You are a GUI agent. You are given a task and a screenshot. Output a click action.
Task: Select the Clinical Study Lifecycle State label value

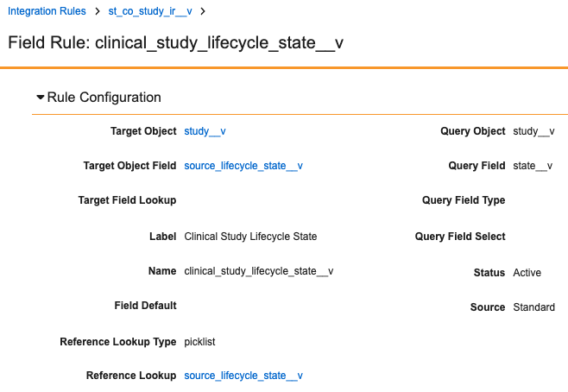[250, 237]
